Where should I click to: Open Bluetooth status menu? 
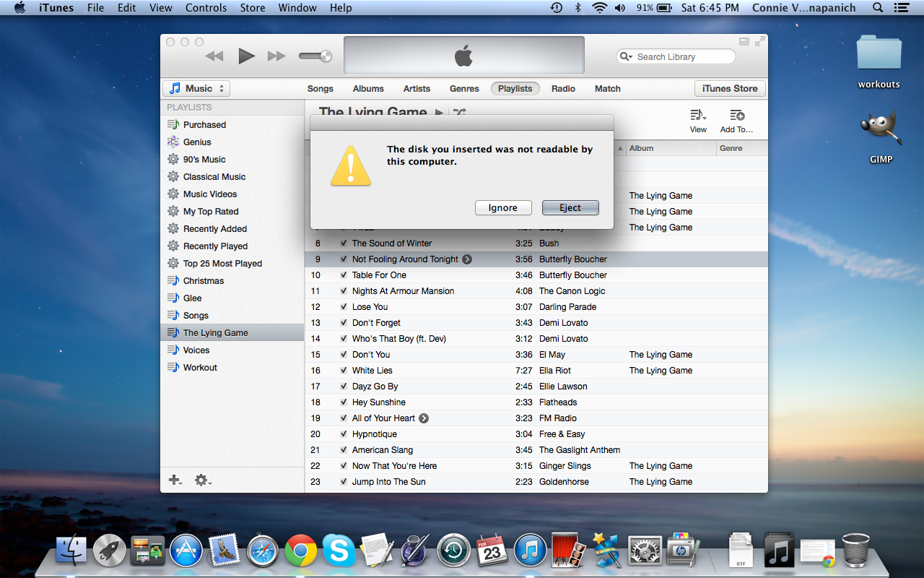577,8
